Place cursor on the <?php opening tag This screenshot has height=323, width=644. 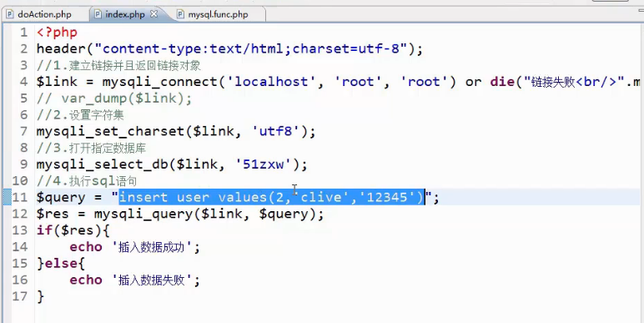coord(57,32)
